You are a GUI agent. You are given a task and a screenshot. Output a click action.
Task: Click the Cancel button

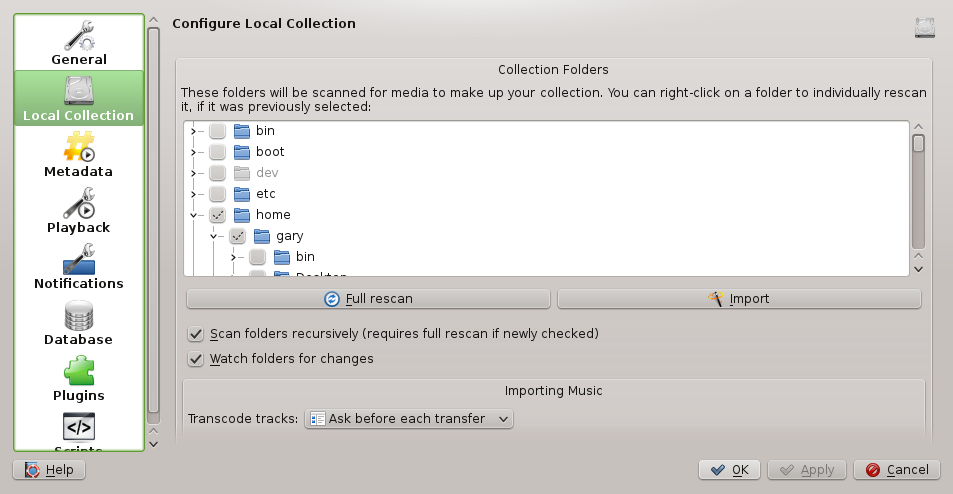click(897, 470)
